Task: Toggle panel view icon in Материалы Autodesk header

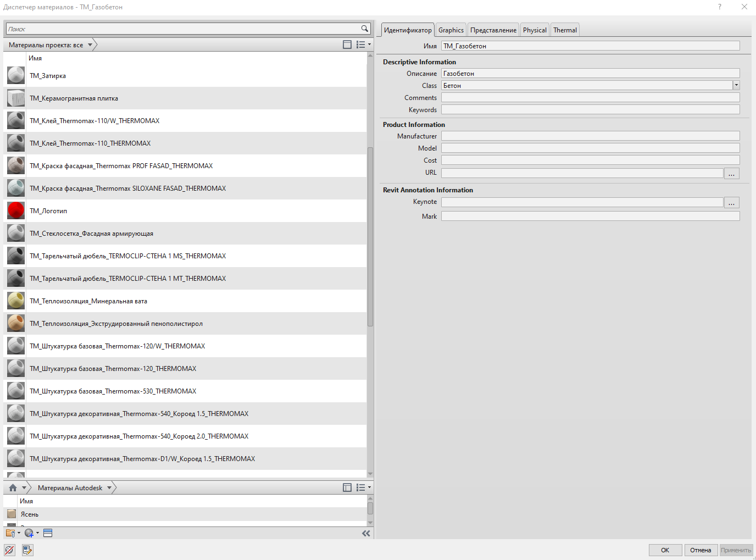Action: pyautogui.click(x=347, y=487)
